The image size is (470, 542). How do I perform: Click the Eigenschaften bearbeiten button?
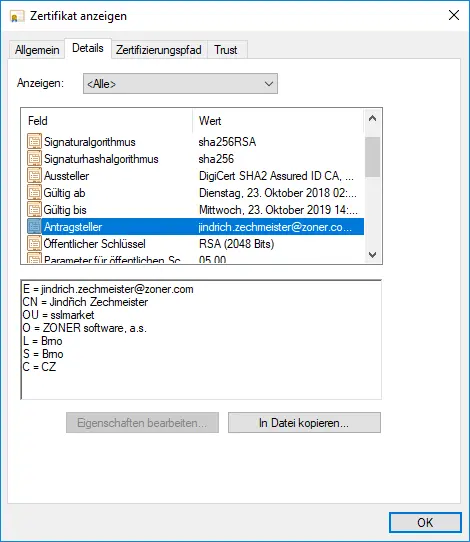[x=142, y=422]
